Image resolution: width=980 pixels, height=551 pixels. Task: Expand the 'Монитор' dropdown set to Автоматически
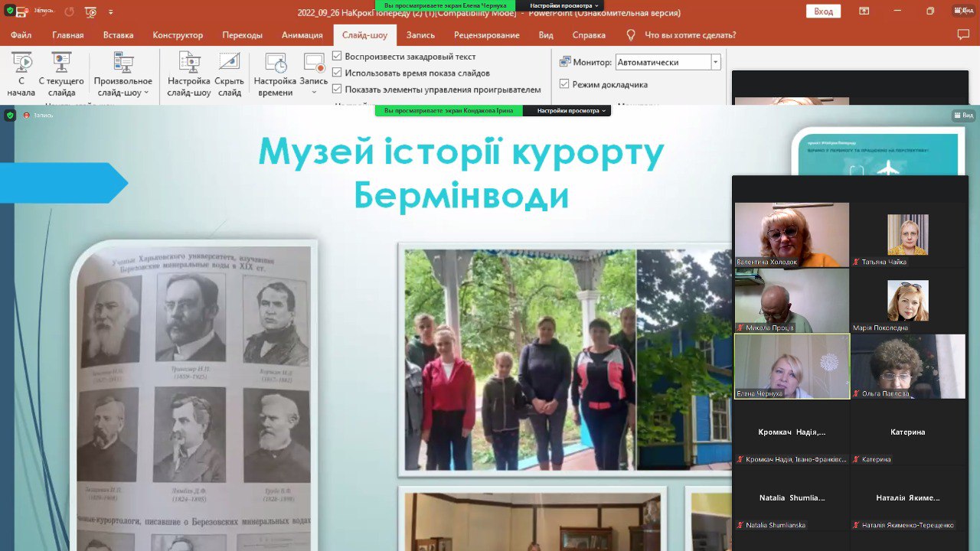(715, 62)
